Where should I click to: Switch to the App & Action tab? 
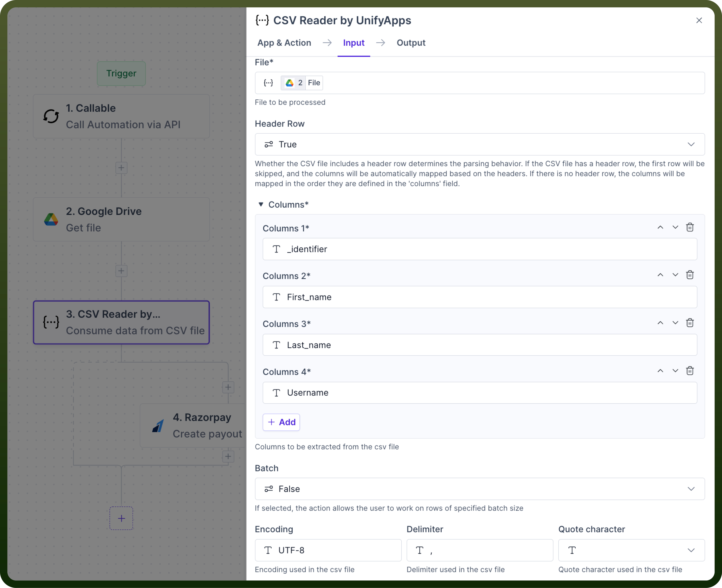tap(284, 43)
